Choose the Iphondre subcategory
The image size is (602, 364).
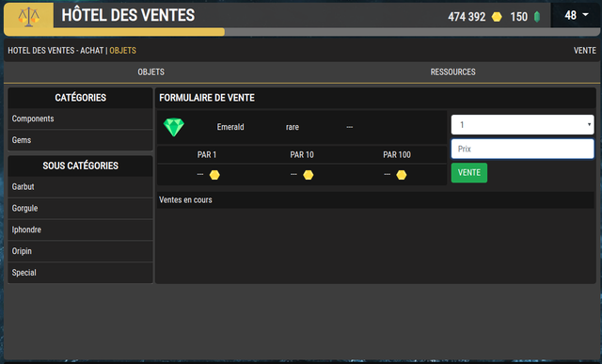click(x=80, y=230)
